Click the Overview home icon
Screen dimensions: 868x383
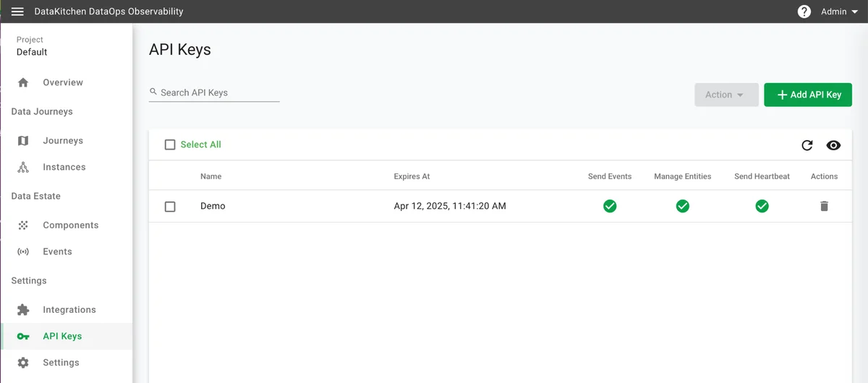click(x=23, y=82)
